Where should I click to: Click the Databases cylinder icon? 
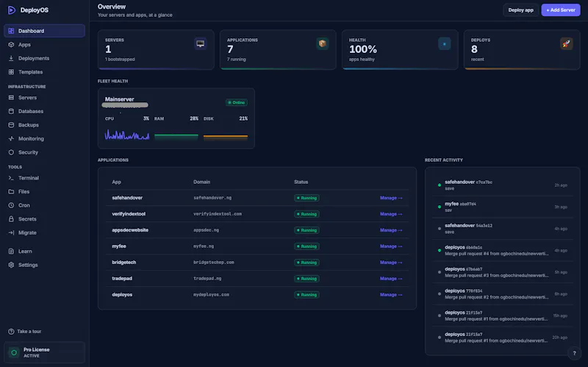tap(11, 112)
